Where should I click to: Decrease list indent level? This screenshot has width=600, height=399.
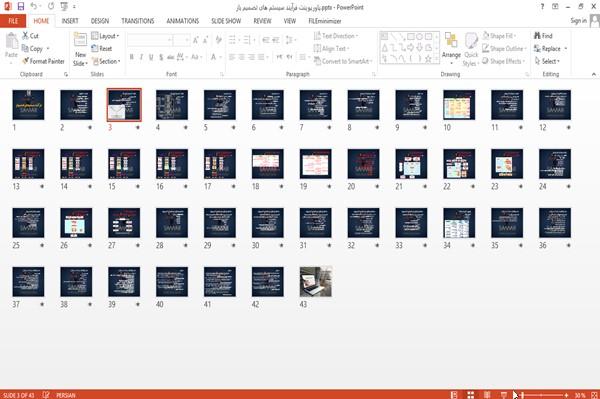point(266,40)
